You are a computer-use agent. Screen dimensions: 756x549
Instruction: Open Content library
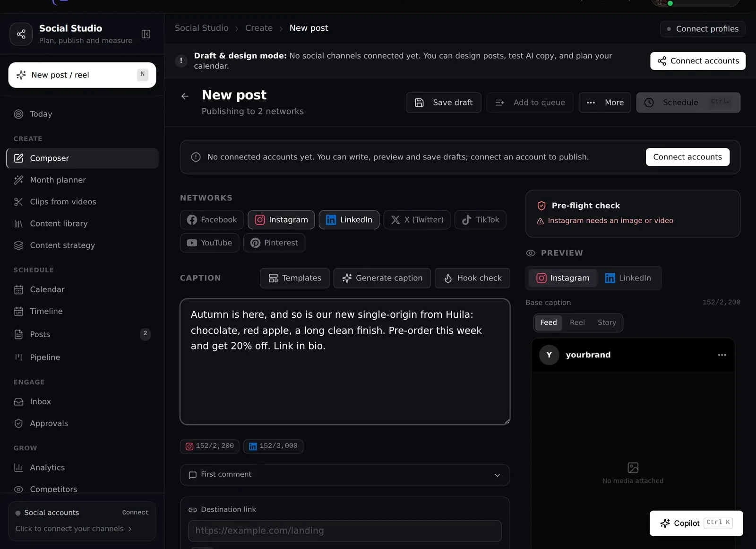point(82,224)
